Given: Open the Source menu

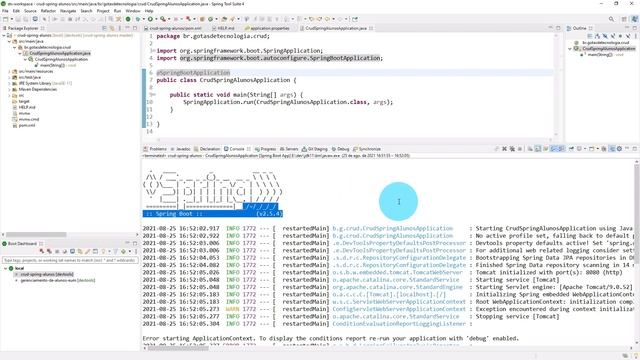Looking at the screenshot, I should [x=30, y=11].
